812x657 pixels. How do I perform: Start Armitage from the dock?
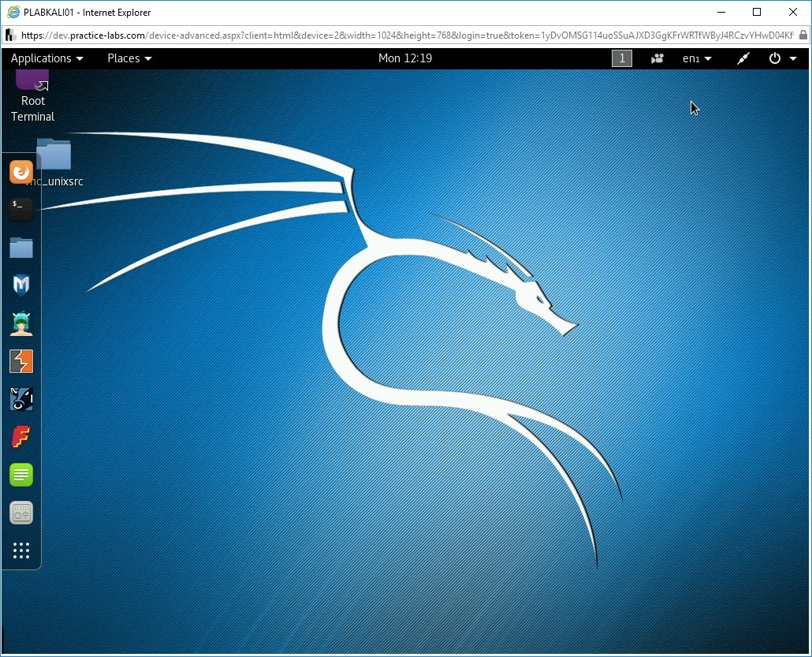click(x=21, y=323)
